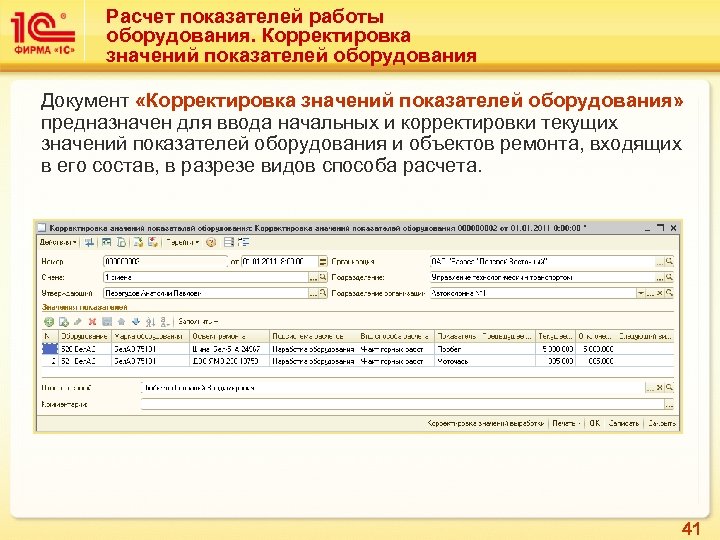This screenshot has height=540, width=720.
Task: Open the Заполнить dropdown above table
Action: click(198, 322)
